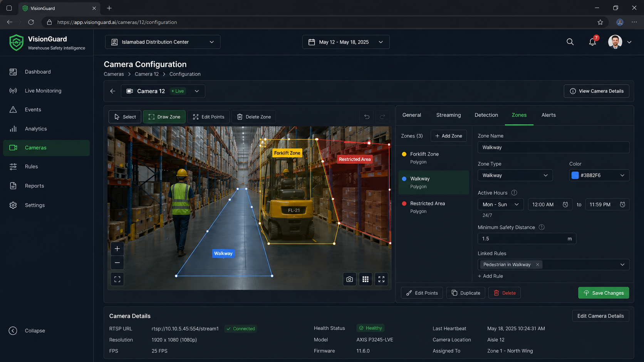The width and height of the screenshot is (644, 362).
Task: Go back with the arrow beside Camera 12
Action: pyautogui.click(x=112, y=91)
